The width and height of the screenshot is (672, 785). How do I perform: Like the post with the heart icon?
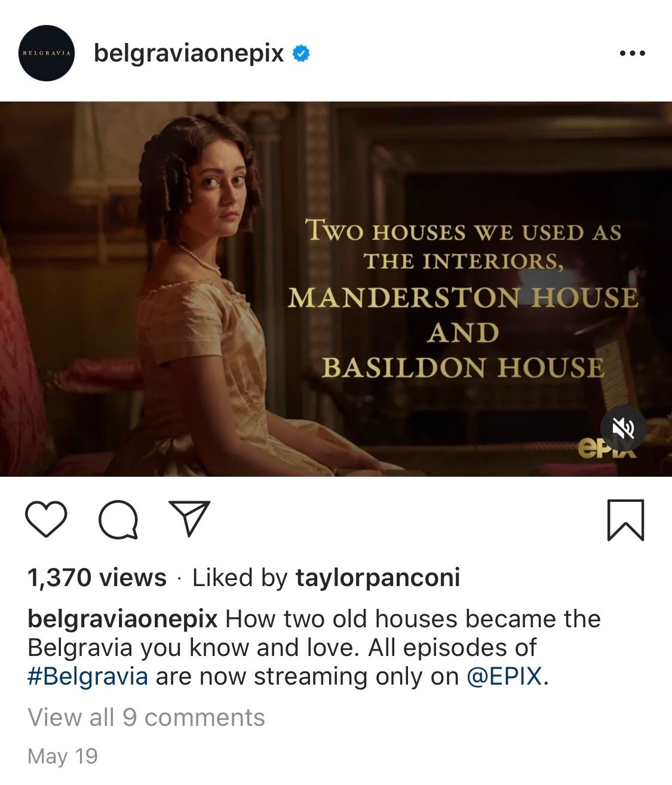pyautogui.click(x=47, y=519)
